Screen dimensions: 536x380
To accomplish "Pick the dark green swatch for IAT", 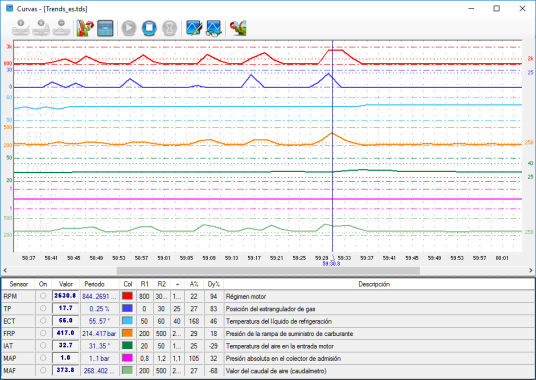I will point(128,345).
